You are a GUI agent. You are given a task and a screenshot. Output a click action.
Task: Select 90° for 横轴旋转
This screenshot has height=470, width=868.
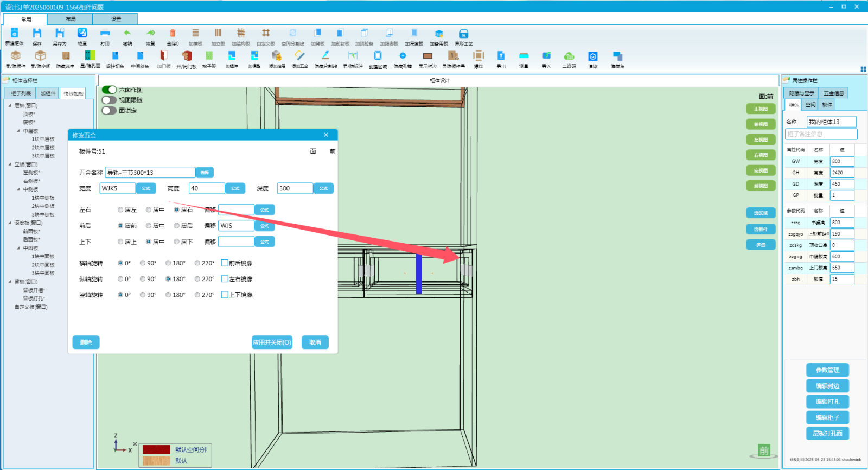pos(143,263)
